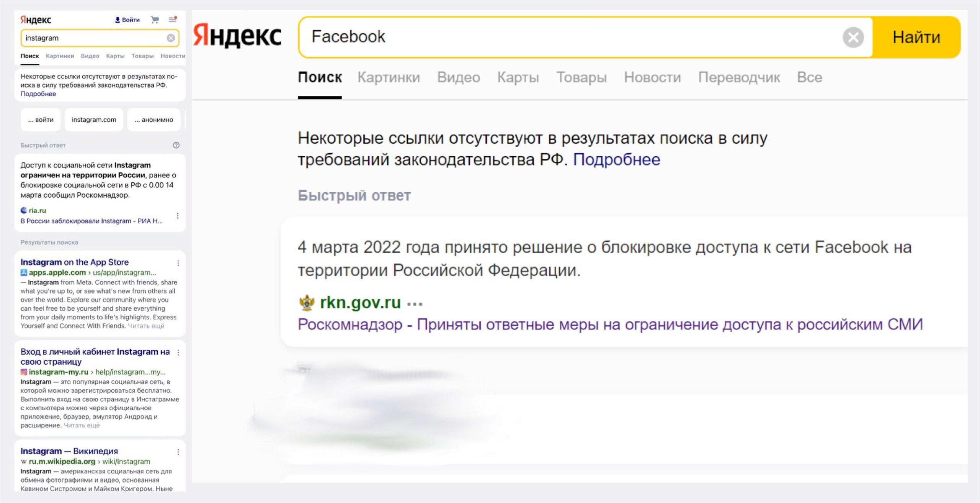Open options for Instagram Wikipedia result

coord(178,452)
